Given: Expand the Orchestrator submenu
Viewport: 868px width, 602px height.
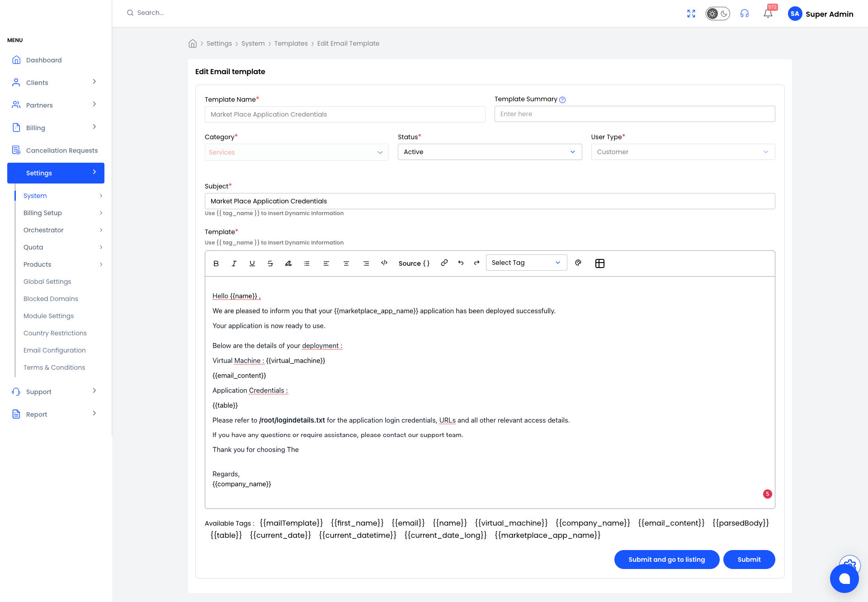Looking at the screenshot, I should (x=63, y=230).
